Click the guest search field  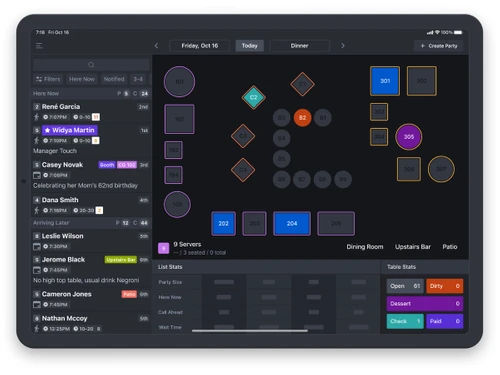[91, 65]
